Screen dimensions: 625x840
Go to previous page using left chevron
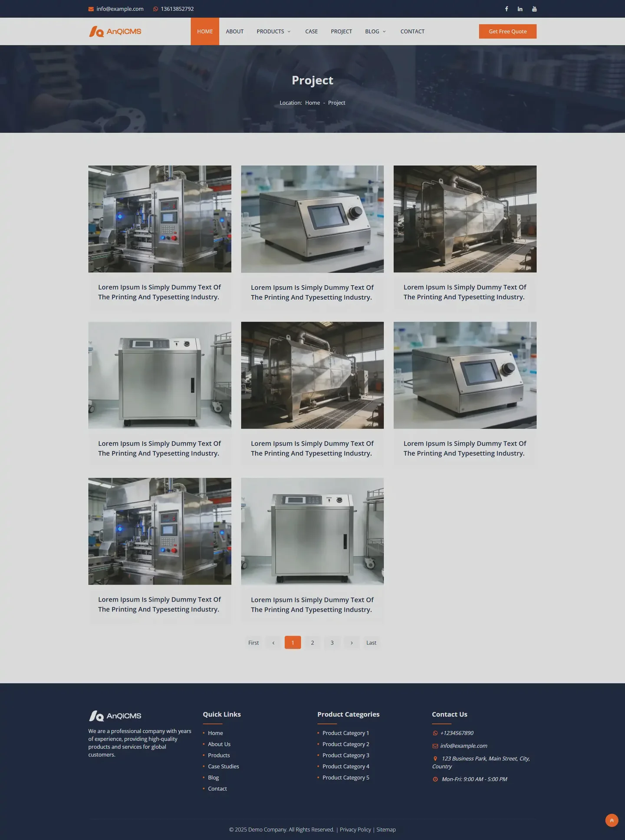273,643
